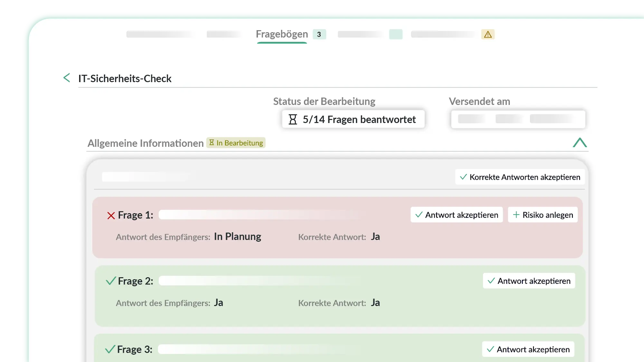This screenshot has width=644, height=362.
Task: Click the light green badge in the tab bar
Action: [x=396, y=34]
